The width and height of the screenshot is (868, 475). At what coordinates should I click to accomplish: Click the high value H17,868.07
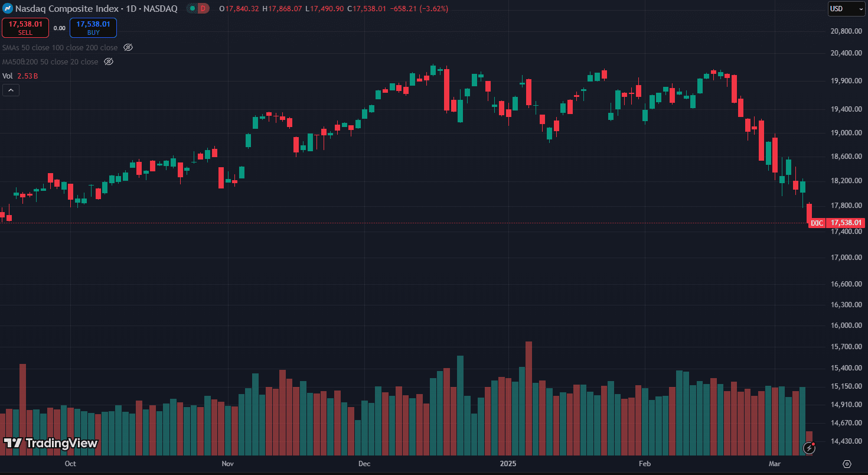coord(282,9)
